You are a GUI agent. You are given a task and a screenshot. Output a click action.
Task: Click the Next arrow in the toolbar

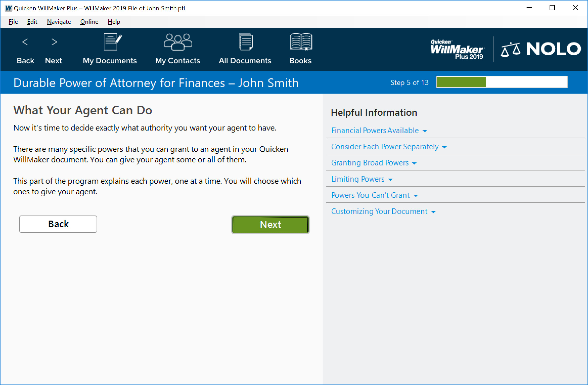click(53, 49)
